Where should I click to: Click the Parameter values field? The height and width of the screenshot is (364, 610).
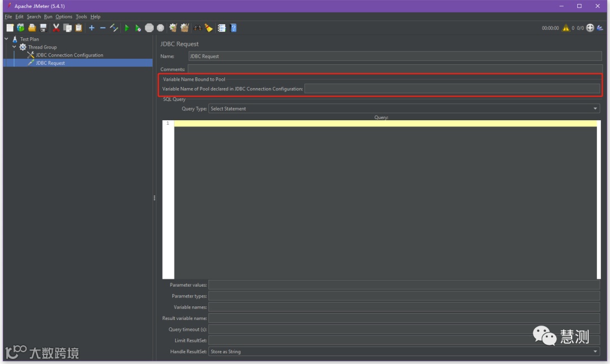(x=404, y=284)
